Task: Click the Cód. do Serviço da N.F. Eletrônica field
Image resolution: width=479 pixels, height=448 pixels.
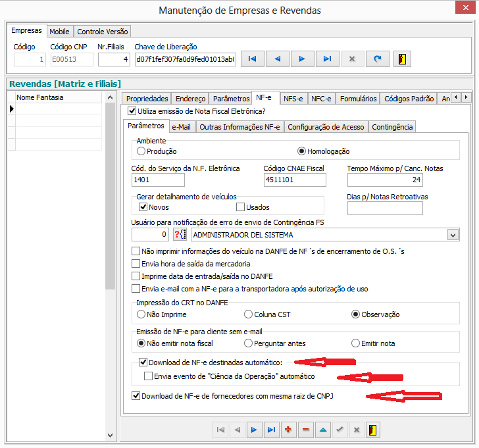Action: (158, 180)
